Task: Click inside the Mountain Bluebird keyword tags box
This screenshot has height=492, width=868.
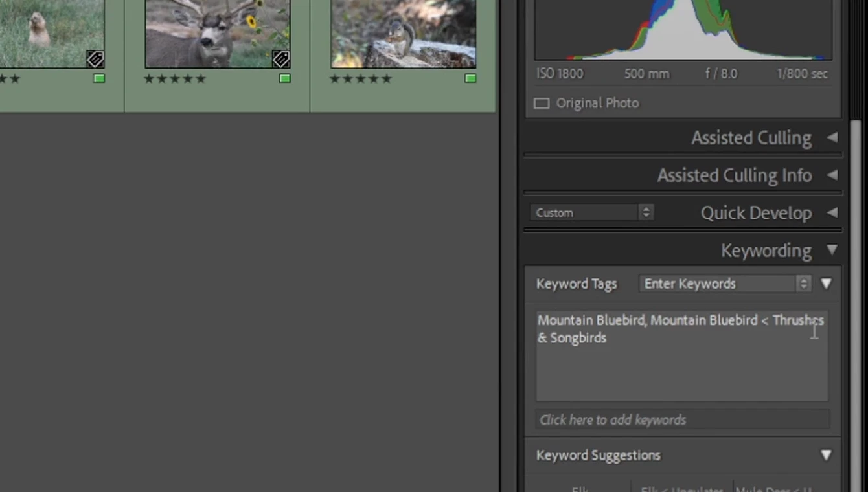Action: [682, 354]
